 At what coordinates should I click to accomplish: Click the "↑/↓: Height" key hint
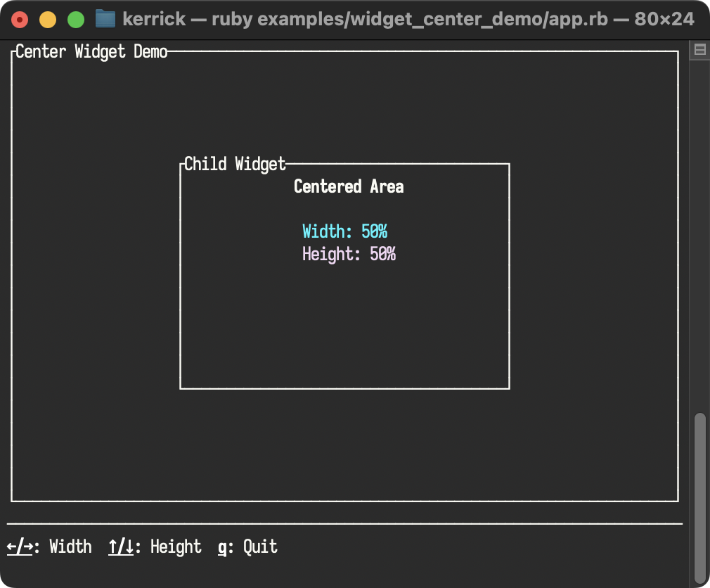[x=155, y=547]
